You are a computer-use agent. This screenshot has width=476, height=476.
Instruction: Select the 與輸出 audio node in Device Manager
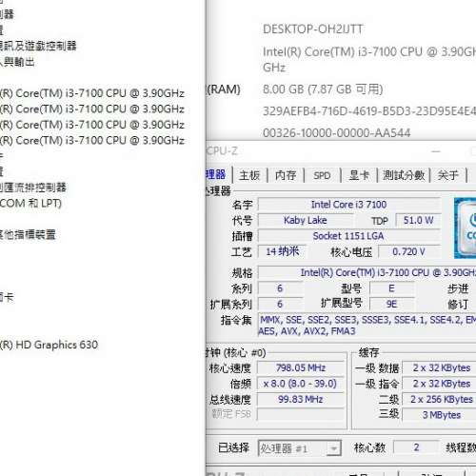pyautogui.click(x=17, y=62)
